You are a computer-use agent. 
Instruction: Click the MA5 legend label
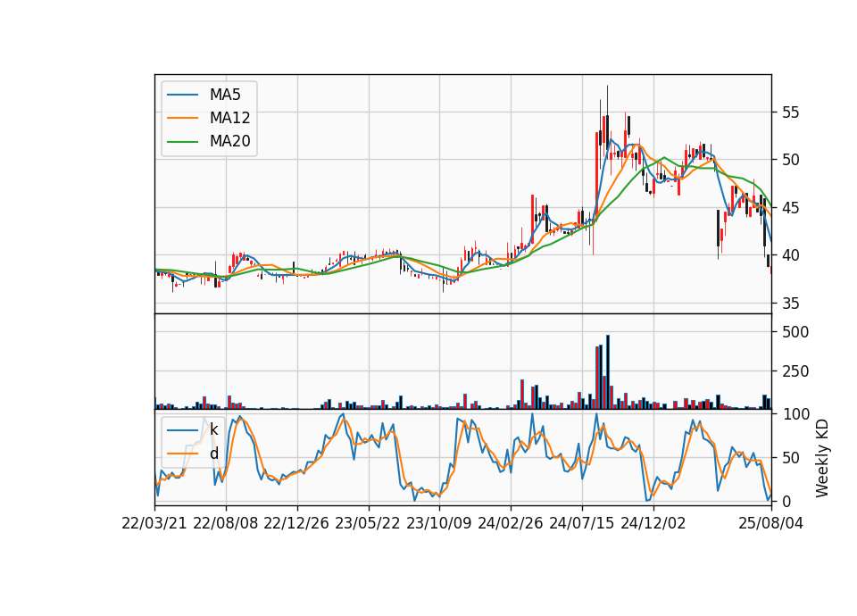pyautogui.click(x=225, y=95)
